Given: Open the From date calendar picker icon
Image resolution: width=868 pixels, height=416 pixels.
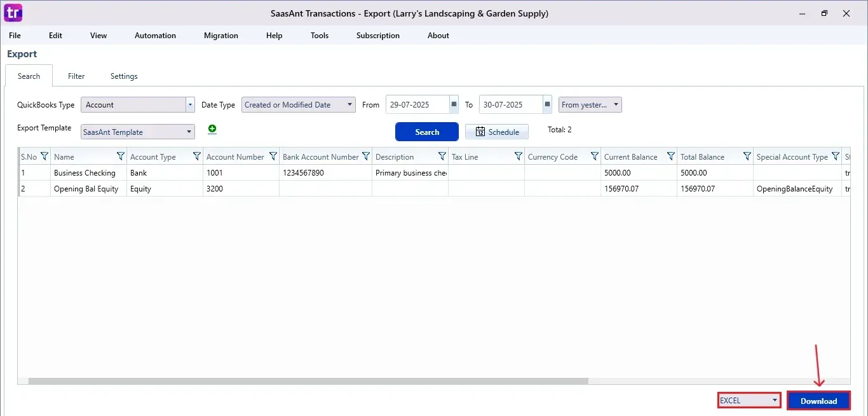Looking at the screenshot, I should 454,104.
